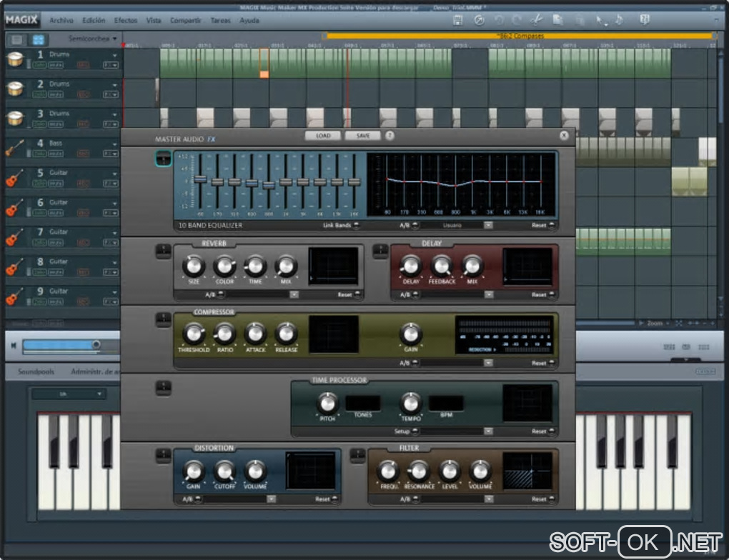
Task: Click the Paste icon in toolbar
Action: [x=580, y=20]
